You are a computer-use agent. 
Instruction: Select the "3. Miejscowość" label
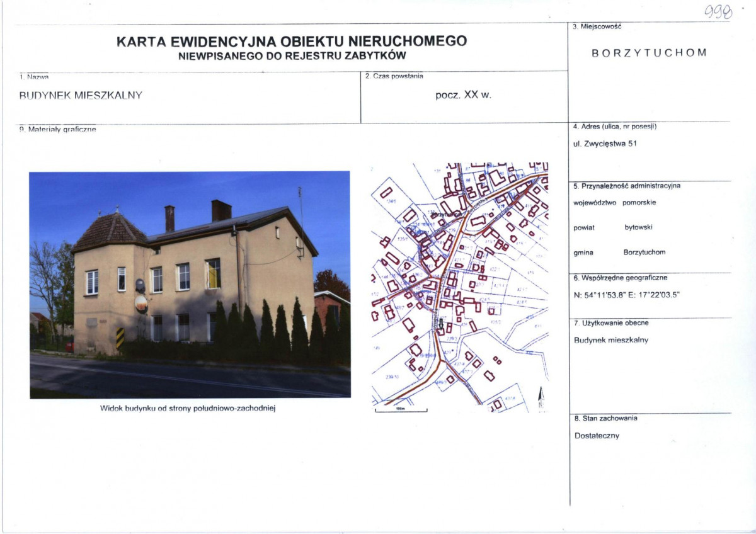(597, 27)
